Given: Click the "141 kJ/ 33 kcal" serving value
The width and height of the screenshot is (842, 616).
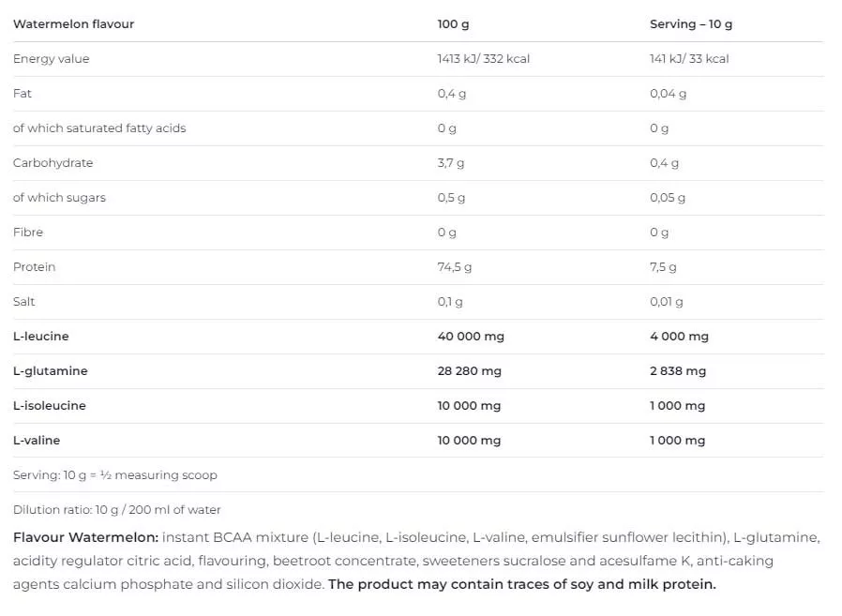Looking at the screenshot, I should (x=689, y=59).
